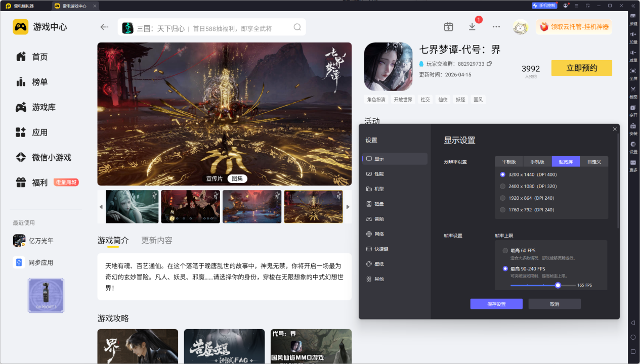This screenshot has height=364, width=640.
Task: Switch to 更新内容 tab
Action: tap(157, 240)
